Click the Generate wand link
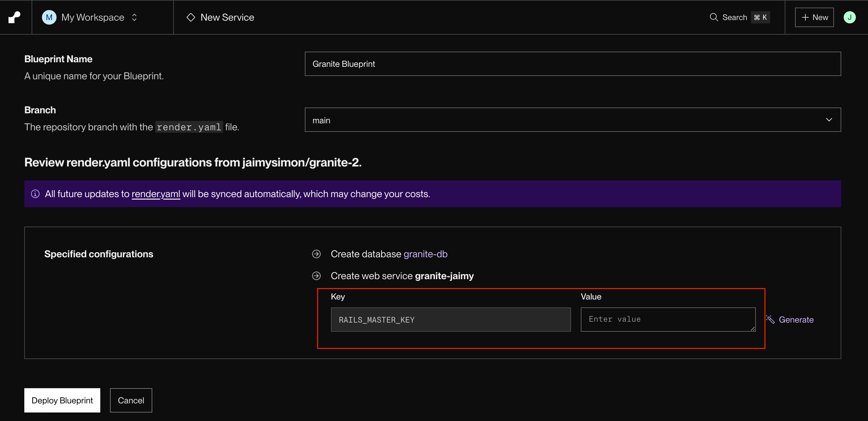The image size is (868, 421). [790, 320]
